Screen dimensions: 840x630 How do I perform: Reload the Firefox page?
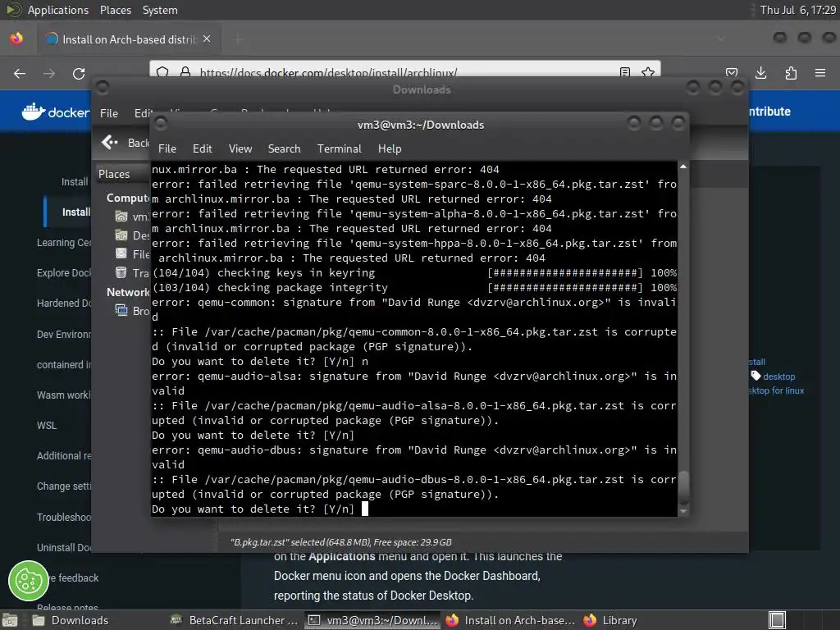79,73
